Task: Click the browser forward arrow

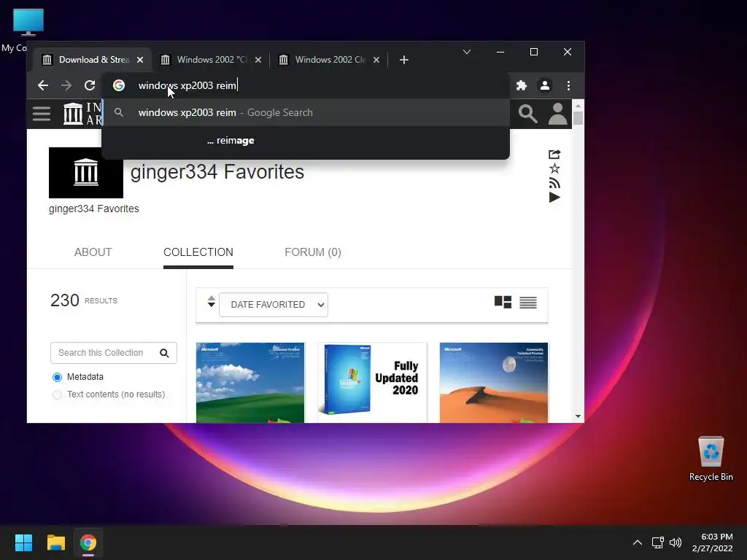Action: tap(66, 85)
